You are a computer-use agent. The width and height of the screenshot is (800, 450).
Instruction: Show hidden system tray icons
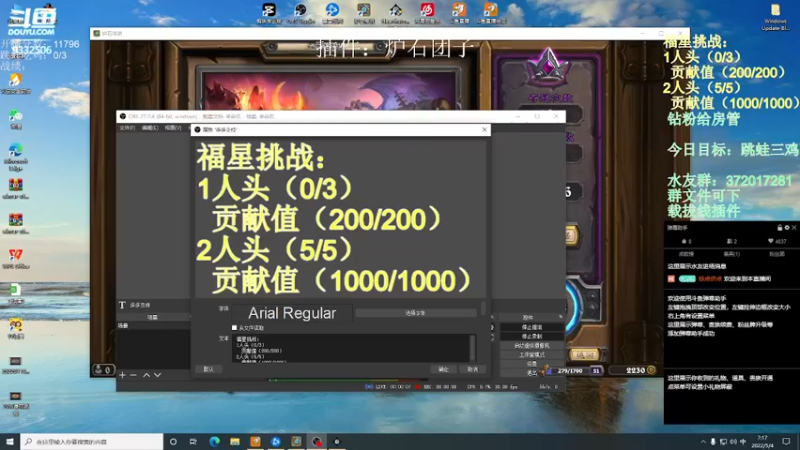click(x=703, y=442)
